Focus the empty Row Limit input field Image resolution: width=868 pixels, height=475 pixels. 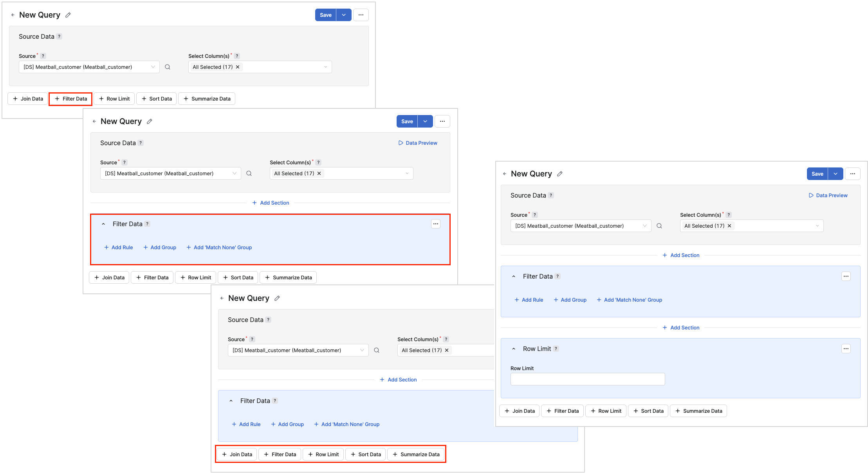click(587, 379)
